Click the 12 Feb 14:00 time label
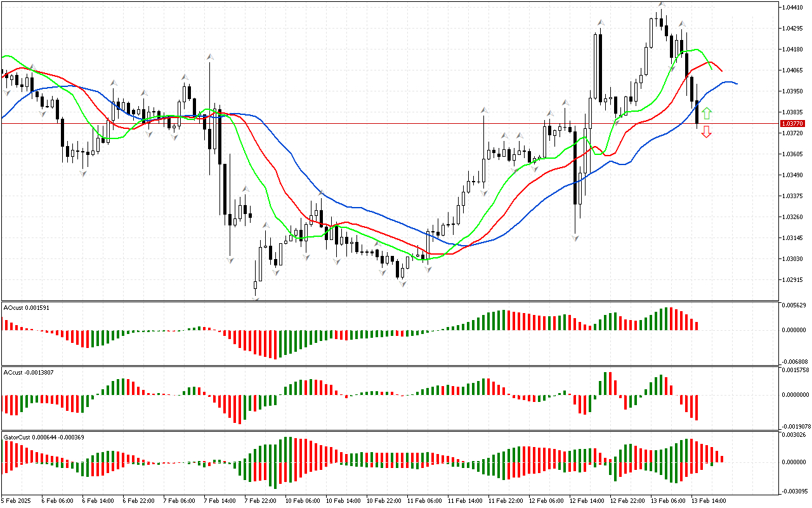Image resolution: width=812 pixels, height=508 pixels. pos(586,501)
